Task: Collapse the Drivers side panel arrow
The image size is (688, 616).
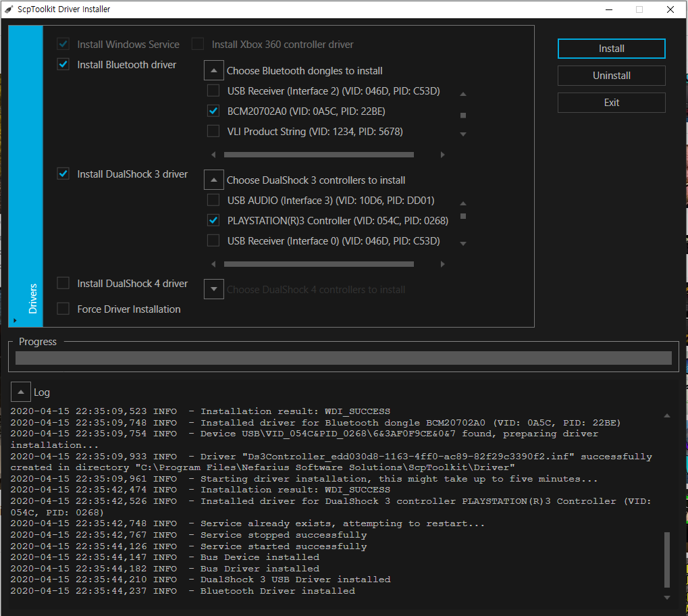Action: pos(15,321)
